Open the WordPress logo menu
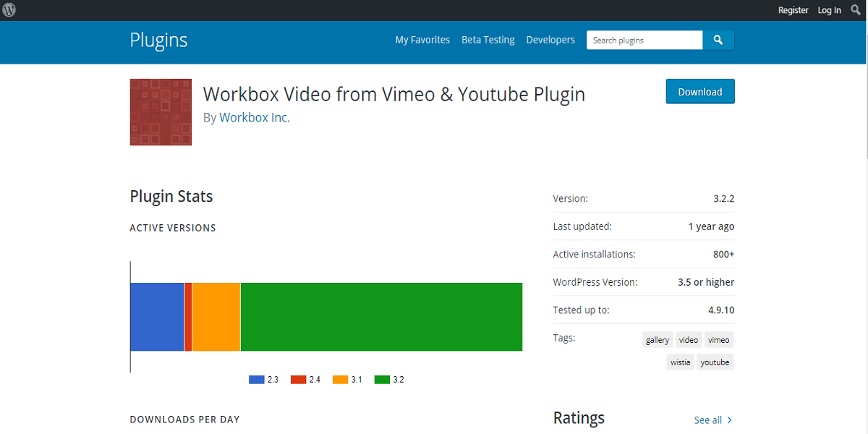 (9, 9)
